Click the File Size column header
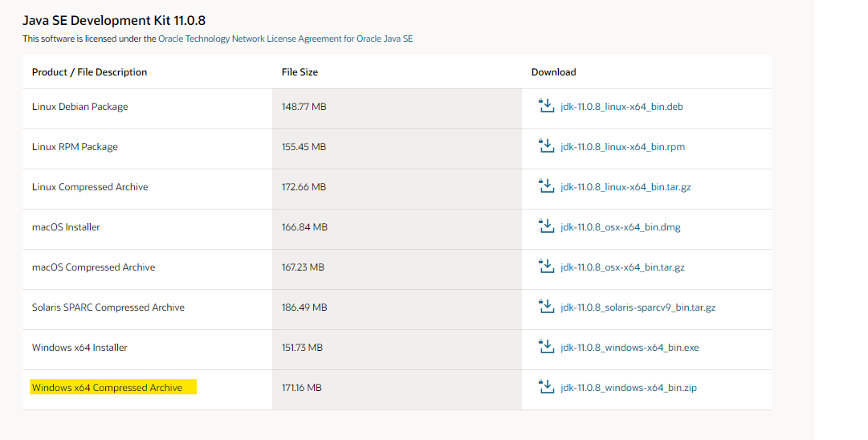The height and width of the screenshot is (440, 868). [x=300, y=72]
